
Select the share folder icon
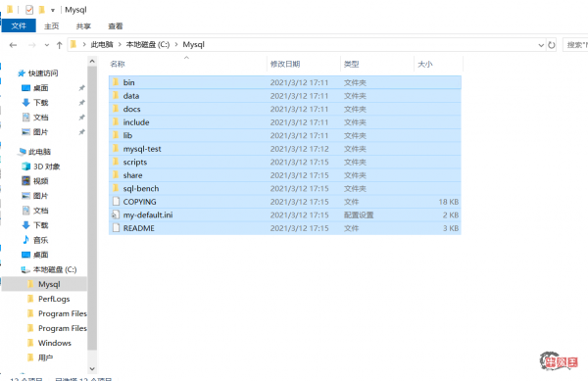click(x=116, y=175)
